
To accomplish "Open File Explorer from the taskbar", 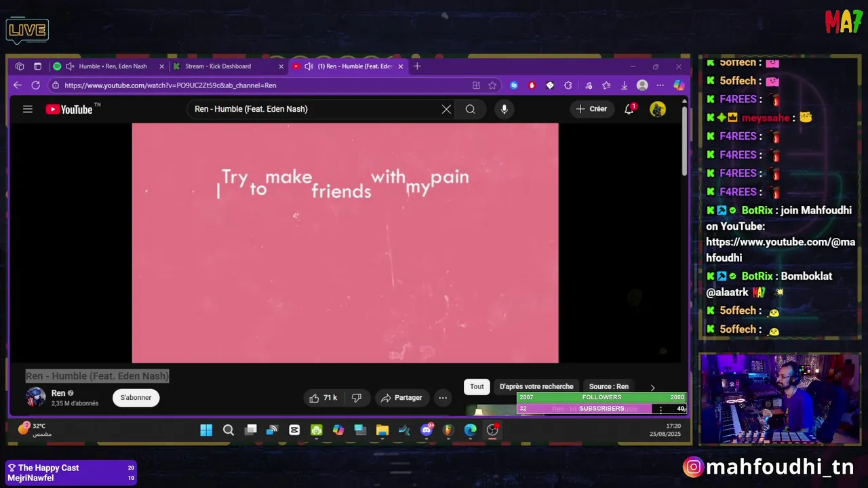I will click(x=382, y=430).
